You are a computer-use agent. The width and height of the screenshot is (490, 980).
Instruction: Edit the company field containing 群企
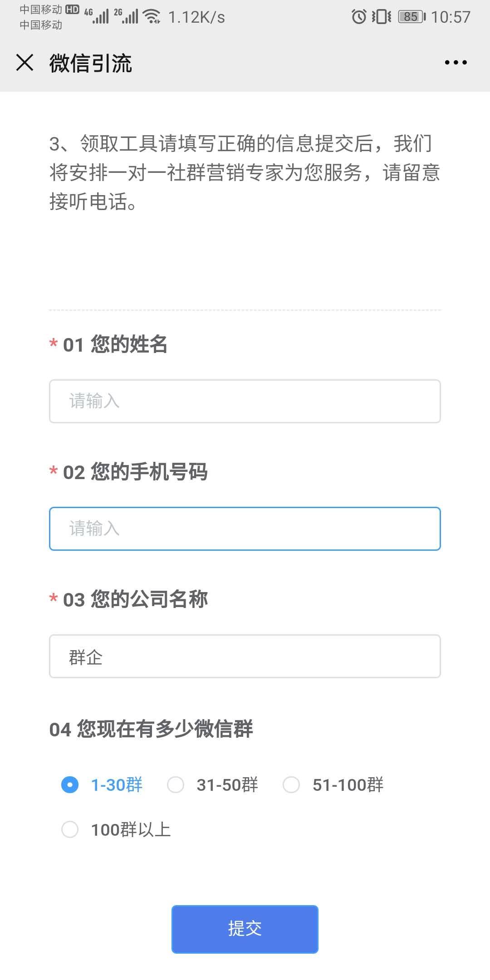(x=245, y=657)
